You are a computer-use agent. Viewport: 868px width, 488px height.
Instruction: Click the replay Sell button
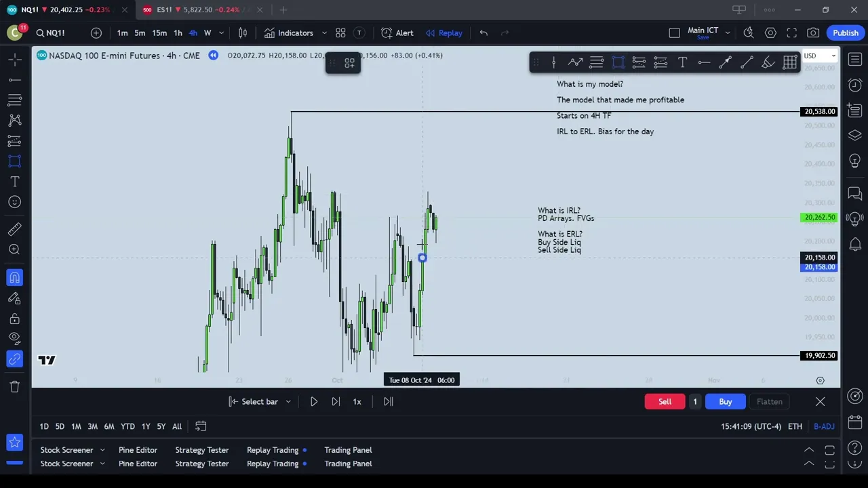point(665,401)
